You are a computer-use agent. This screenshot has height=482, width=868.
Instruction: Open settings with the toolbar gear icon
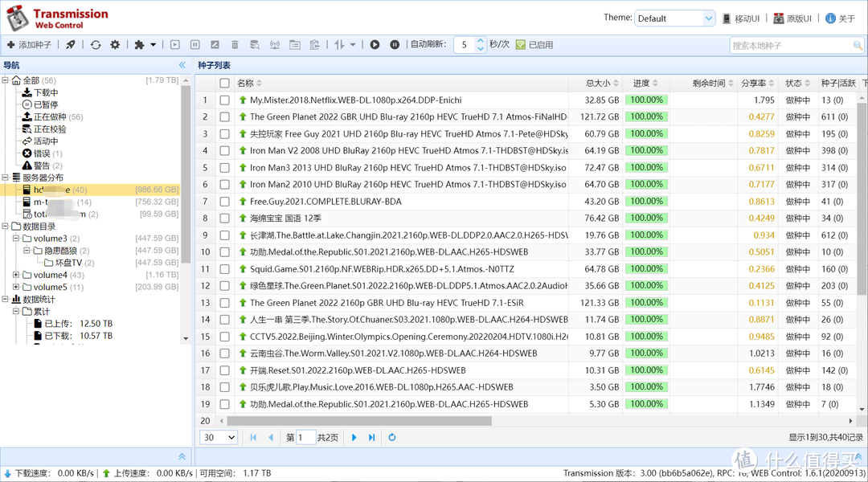pyautogui.click(x=115, y=45)
